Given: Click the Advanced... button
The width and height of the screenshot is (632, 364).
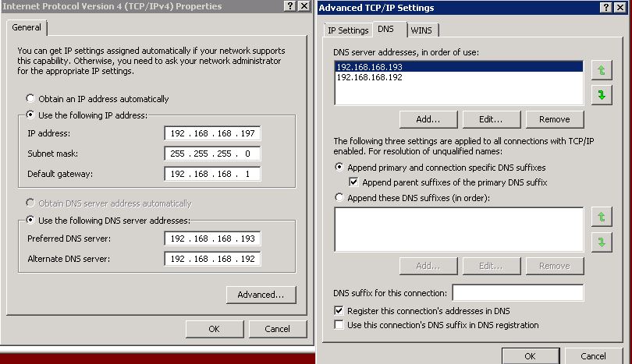Looking at the screenshot, I should (x=261, y=295).
